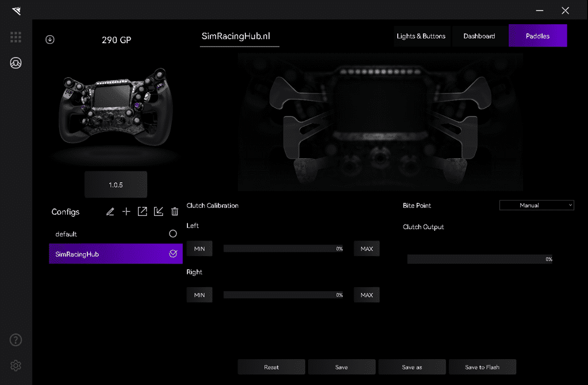Switch to the Dashboard tab
This screenshot has height=385, width=588.
pos(479,36)
